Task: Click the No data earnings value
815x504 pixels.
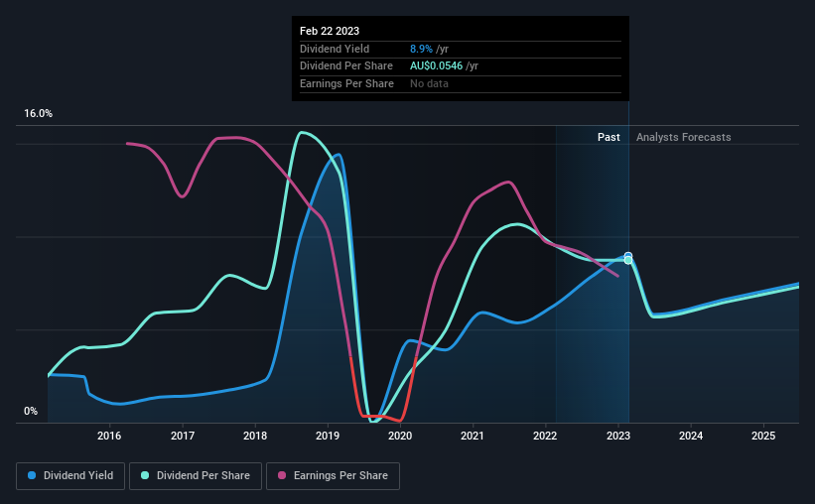Action: click(x=429, y=83)
